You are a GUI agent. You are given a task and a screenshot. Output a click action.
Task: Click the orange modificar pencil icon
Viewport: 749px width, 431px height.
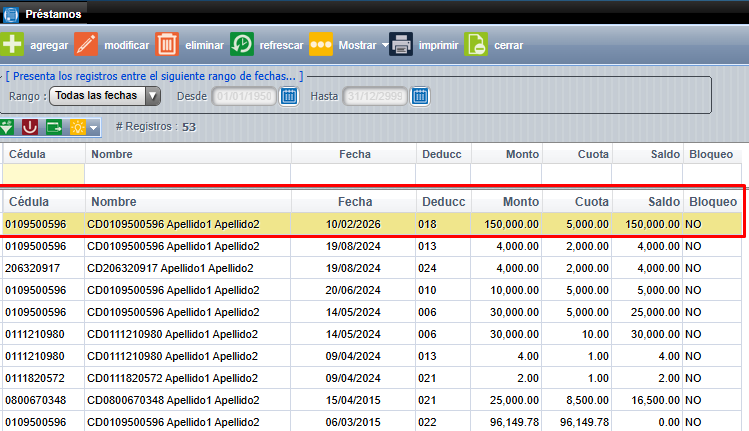[86, 45]
